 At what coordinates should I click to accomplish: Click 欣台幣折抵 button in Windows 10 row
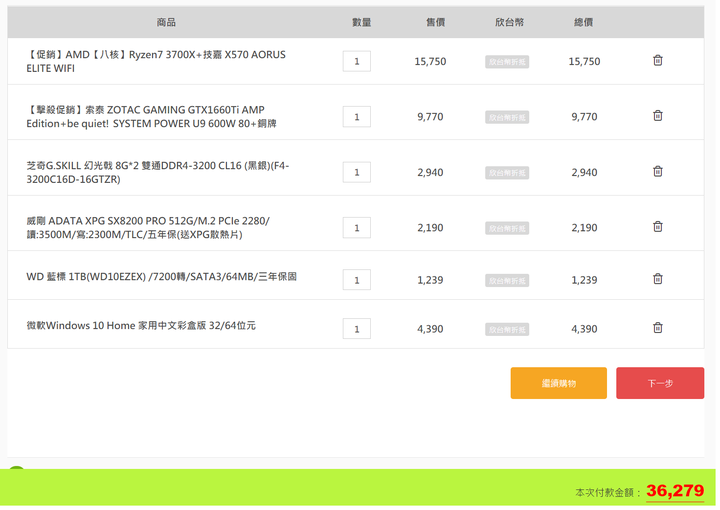(x=507, y=330)
